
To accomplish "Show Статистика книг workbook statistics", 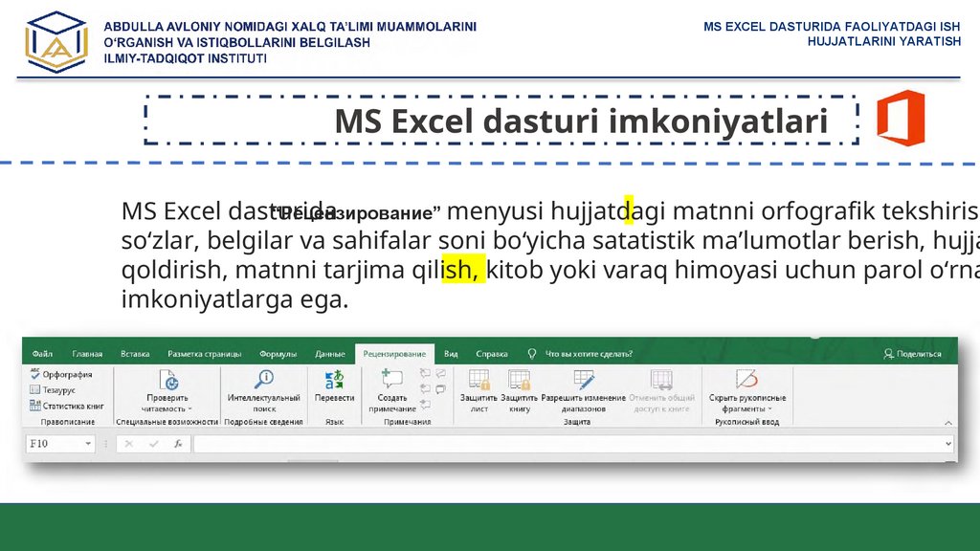I will pos(66,406).
